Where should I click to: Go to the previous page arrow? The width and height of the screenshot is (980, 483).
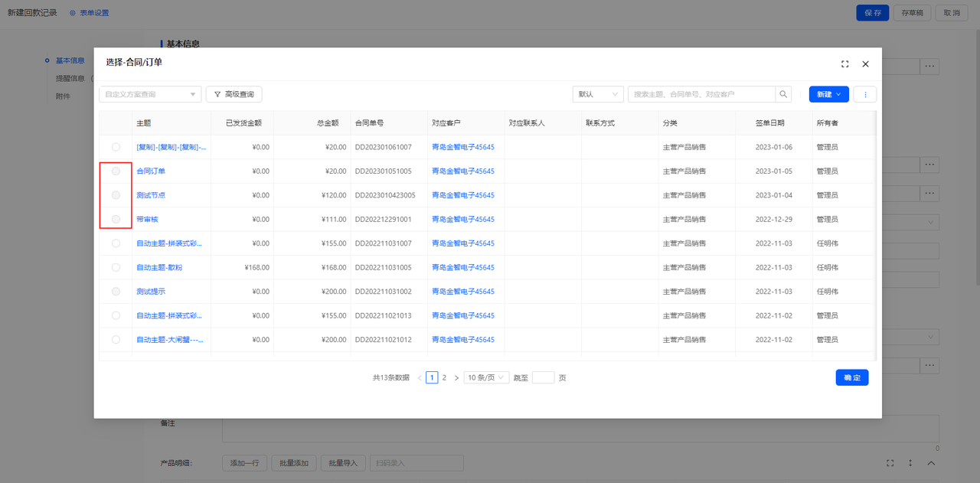coord(420,377)
